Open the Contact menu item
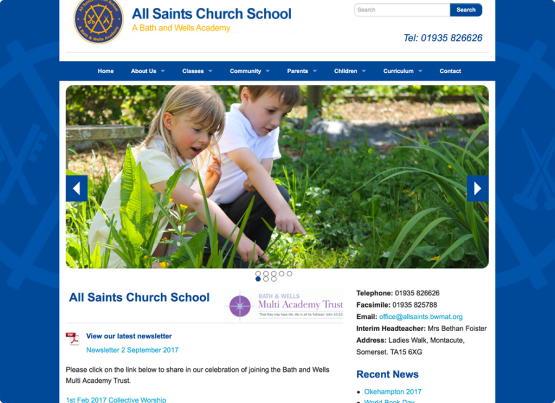The height and width of the screenshot is (403, 555). coord(450,71)
